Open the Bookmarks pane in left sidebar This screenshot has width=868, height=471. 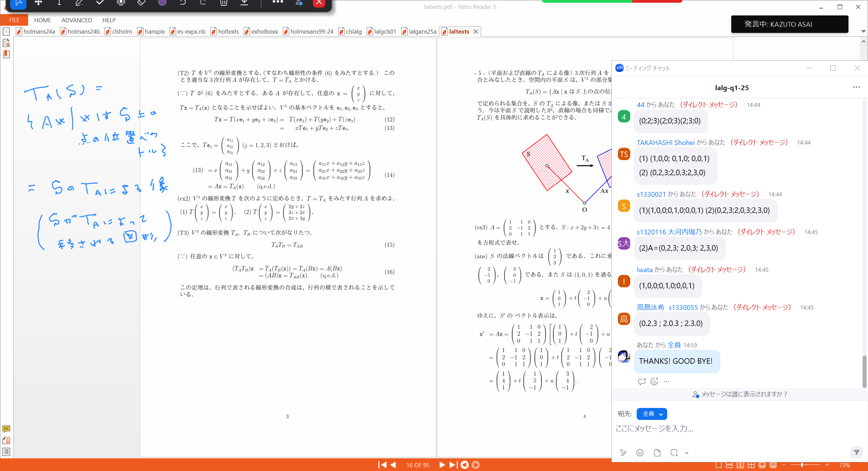tap(6, 54)
